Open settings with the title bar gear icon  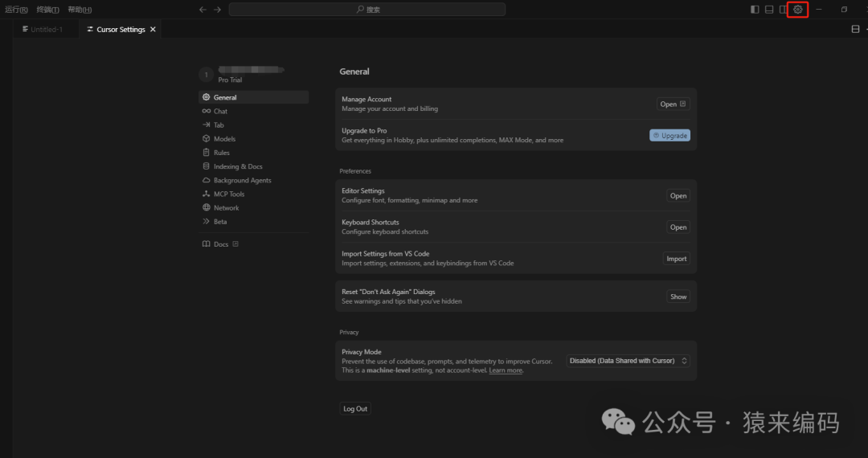[x=798, y=10]
